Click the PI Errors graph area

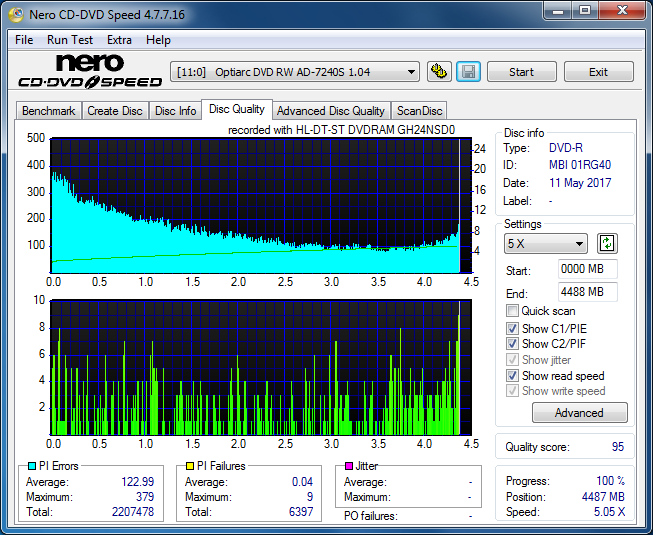click(x=261, y=206)
